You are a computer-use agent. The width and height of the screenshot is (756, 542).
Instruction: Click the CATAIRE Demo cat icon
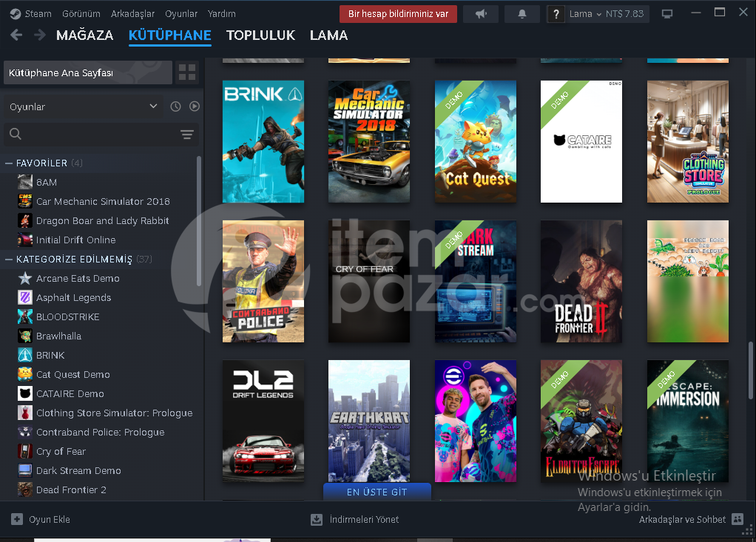tap(25, 393)
